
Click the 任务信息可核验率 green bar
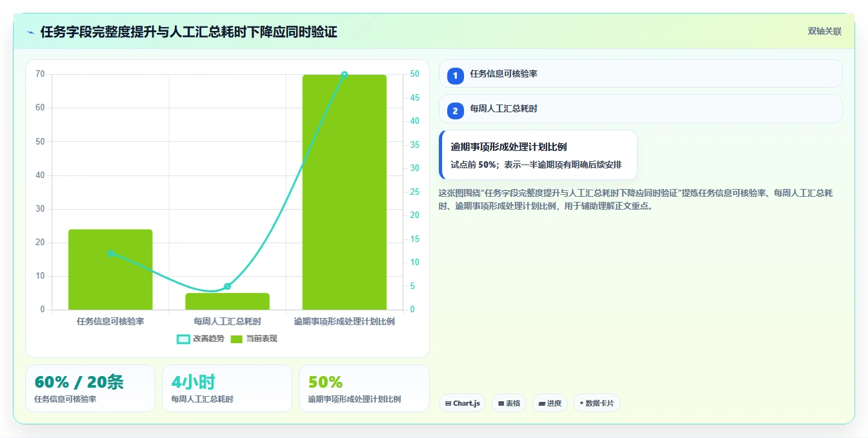click(110, 270)
